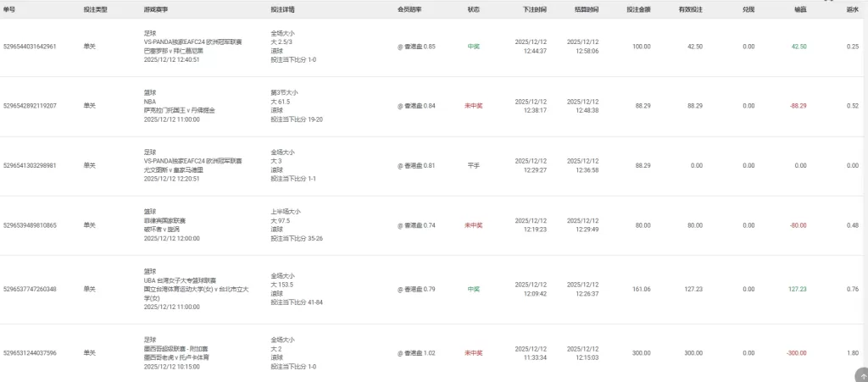Select order number 5296544031642961
Screen dimensions: 868x382
coord(31,47)
